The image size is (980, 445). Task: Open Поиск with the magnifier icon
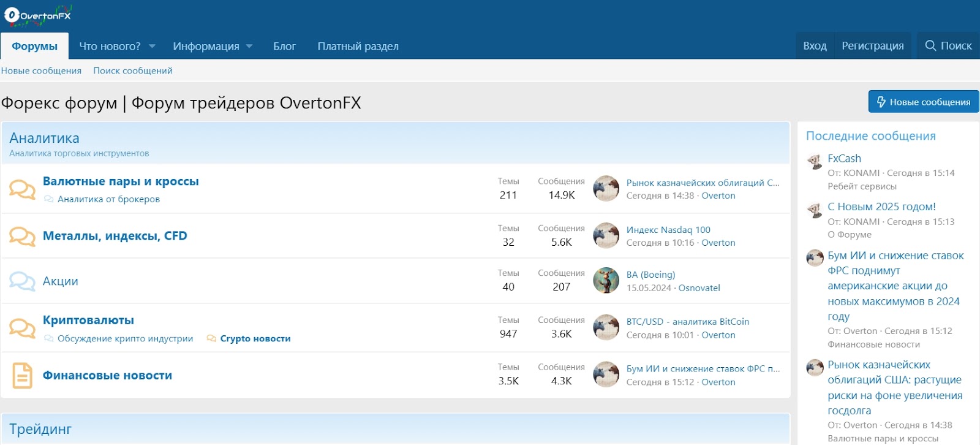[948, 46]
